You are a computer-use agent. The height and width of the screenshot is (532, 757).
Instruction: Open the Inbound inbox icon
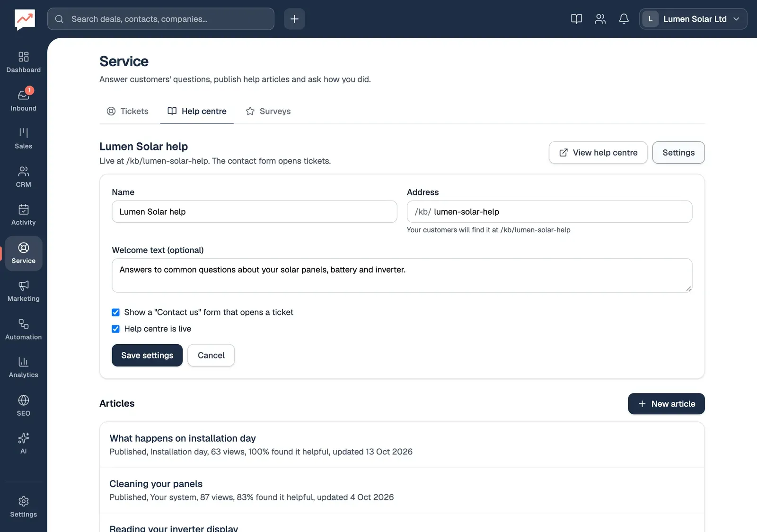pos(23,101)
